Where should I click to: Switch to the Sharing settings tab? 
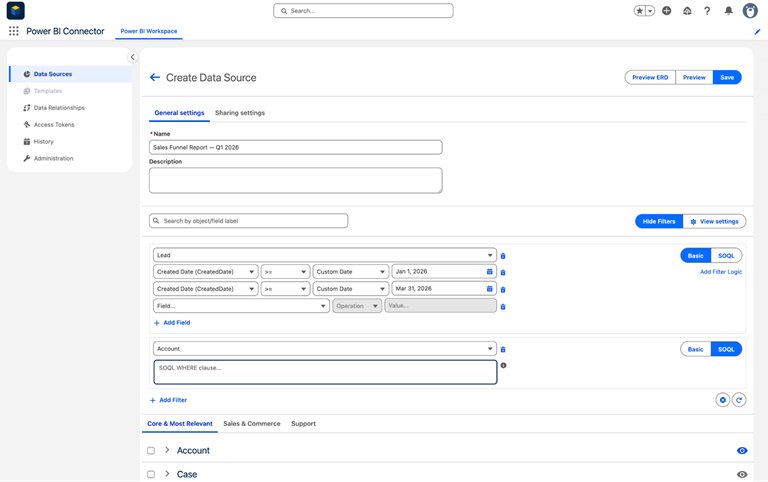[240, 113]
